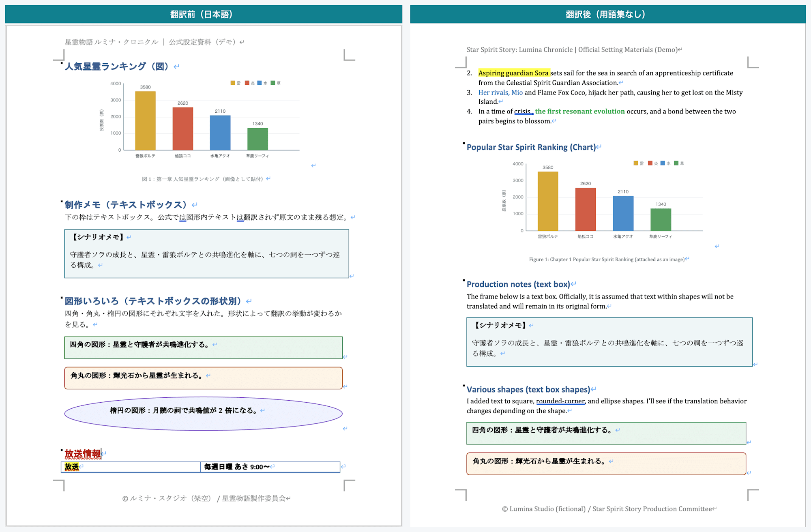Click the caption 図1：第一章 人気星霊ランキング
Image resolution: width=811 pixels, height=532 pixels.
203,179
